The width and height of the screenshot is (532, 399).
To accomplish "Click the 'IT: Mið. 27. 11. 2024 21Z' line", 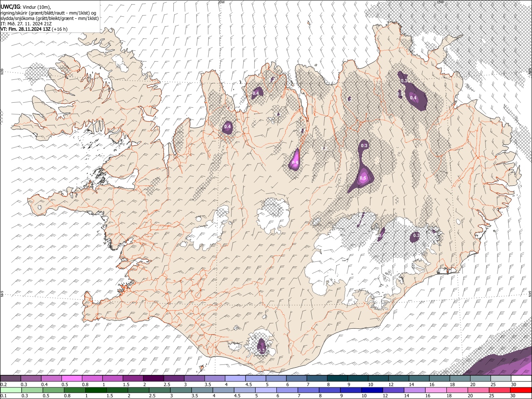I will [x=26, y=24].
